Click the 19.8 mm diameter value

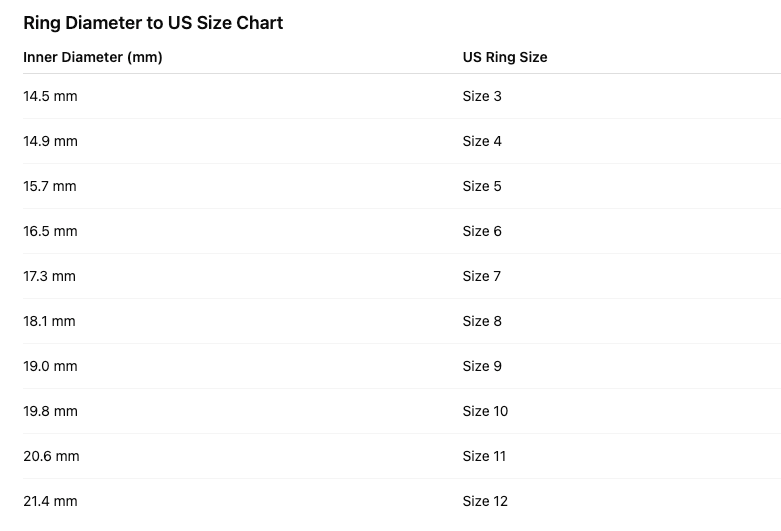[50, 411]
